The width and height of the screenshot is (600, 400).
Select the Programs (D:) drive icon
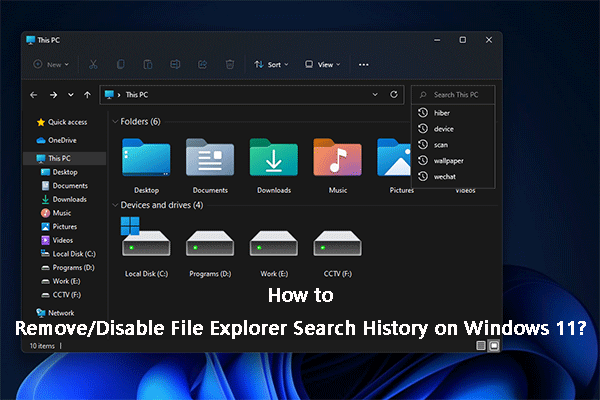pyautogui.click(x=210, y=243)
